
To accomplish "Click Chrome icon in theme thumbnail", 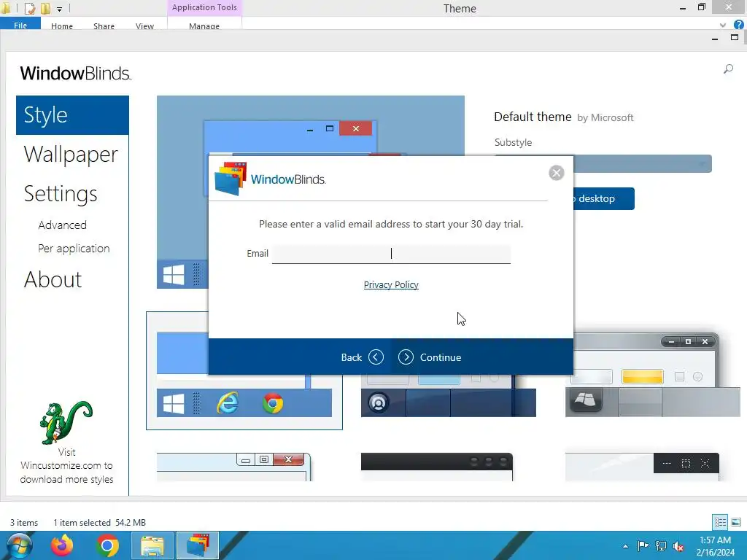I will (x=273, y=403).
